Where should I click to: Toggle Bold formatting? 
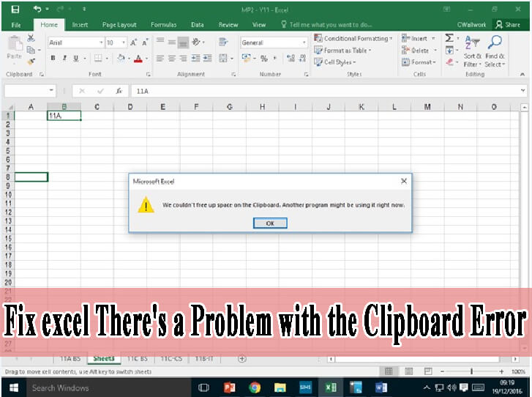coord(53,58)
